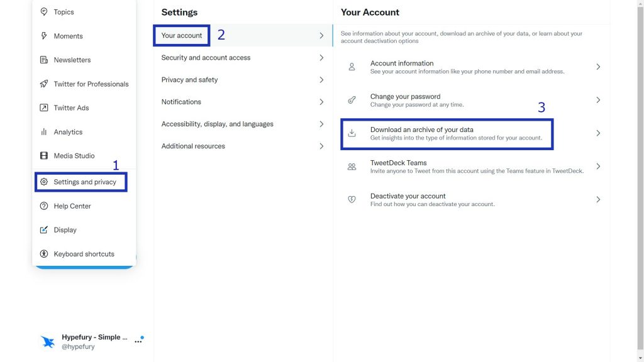Click the Media Studio film icon
Image resolution: width=644 pixels, height=362 pixels.
(44, 156)
